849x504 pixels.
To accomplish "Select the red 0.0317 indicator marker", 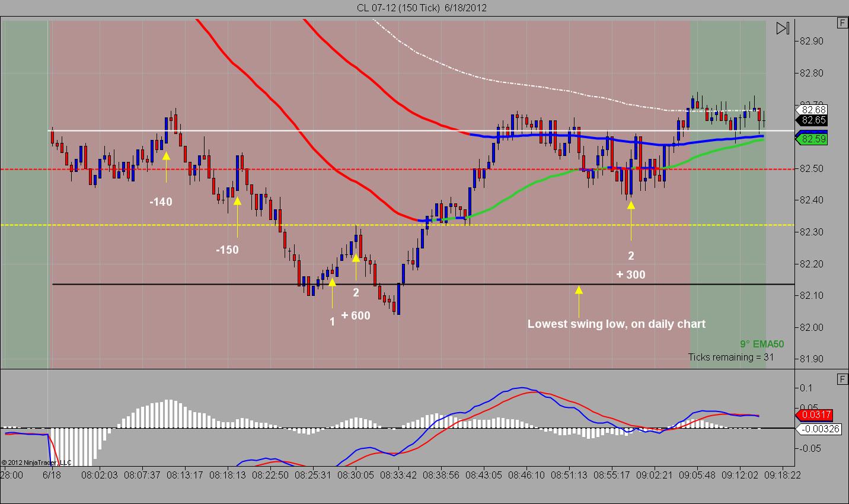I will tap(815, 415).
